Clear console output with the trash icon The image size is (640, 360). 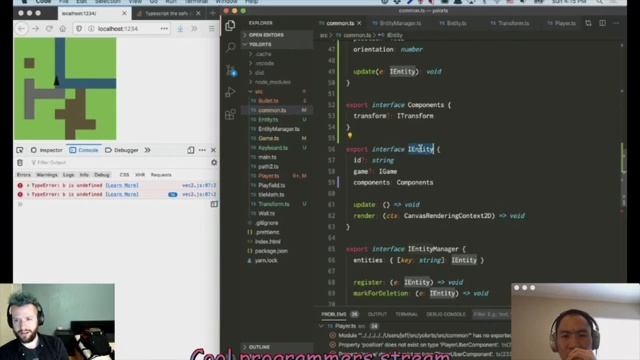(x=20, y=162)
